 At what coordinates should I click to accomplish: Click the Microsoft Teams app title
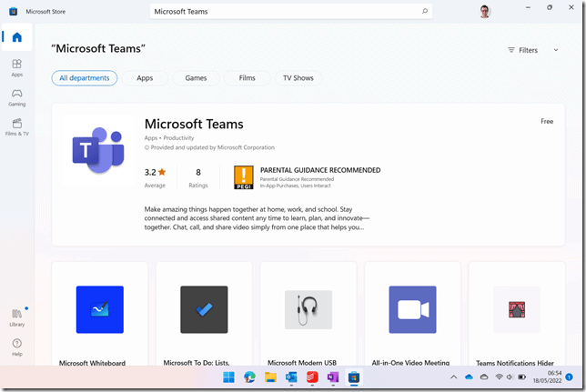point(194,124)
